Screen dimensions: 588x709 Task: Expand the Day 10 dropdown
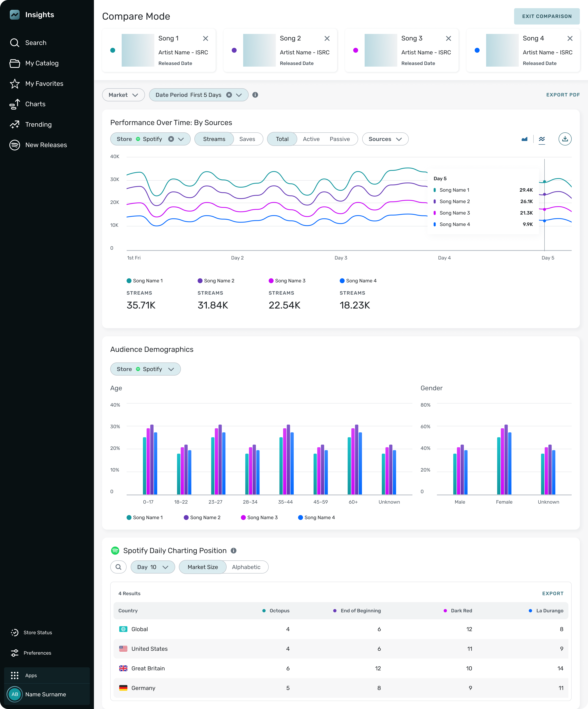[153, 567]
